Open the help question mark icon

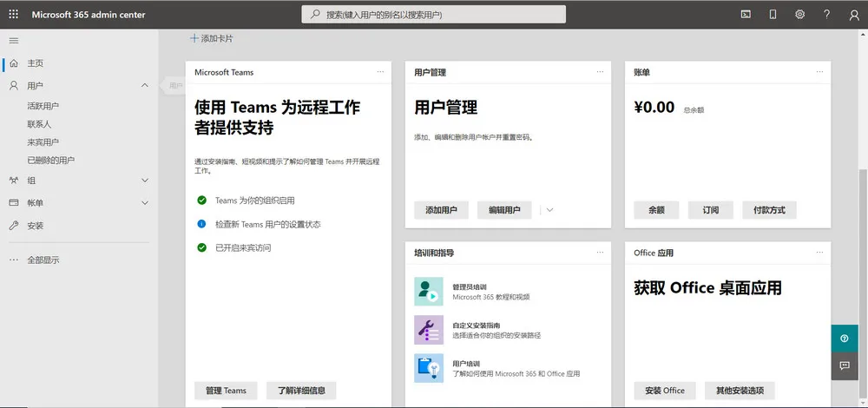coord(826,15)
